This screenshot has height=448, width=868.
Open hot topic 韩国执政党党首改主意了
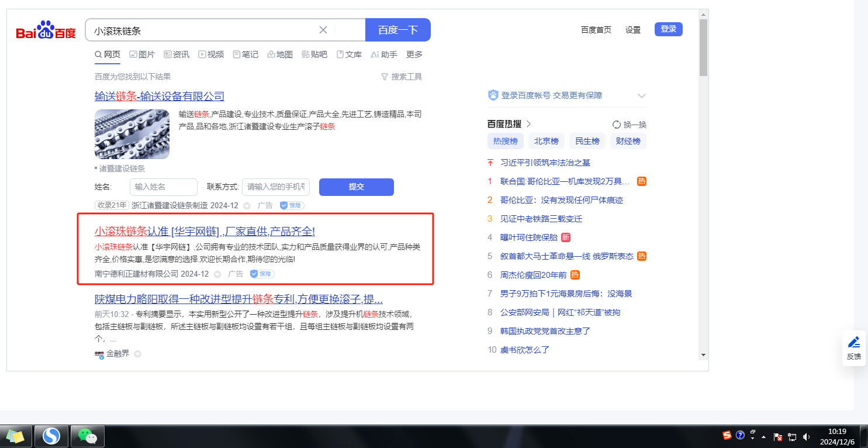(545, 331)
